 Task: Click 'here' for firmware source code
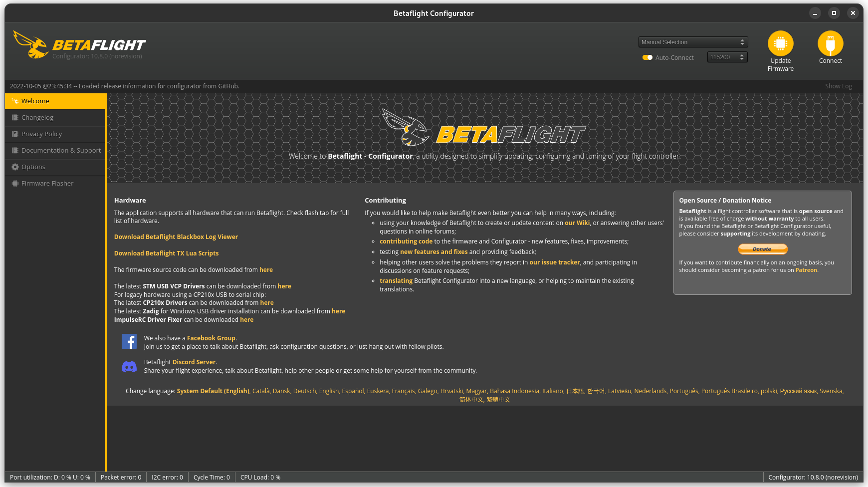266,269
